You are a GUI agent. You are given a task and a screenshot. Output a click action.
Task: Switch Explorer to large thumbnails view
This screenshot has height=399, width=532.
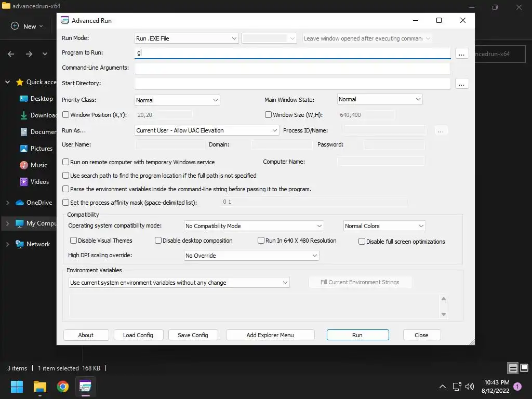coord(524,368)
